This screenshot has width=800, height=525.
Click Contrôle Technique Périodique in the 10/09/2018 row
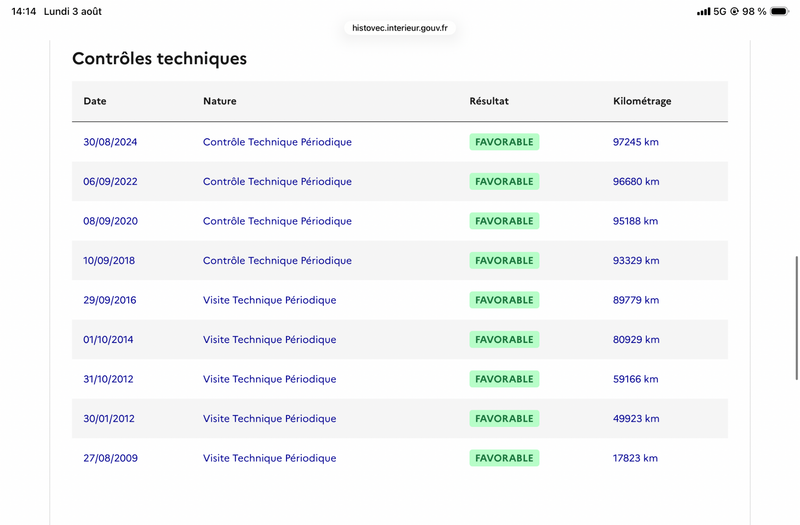(x=277, y=260)
